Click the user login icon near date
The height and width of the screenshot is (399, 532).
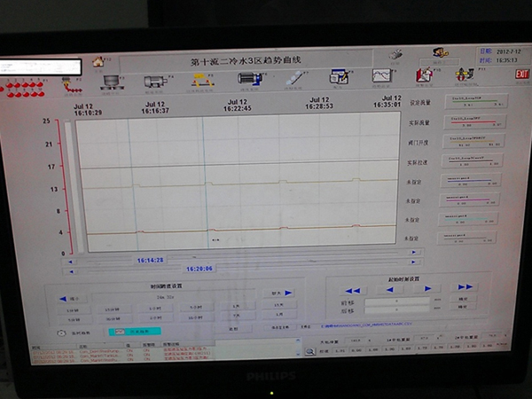pos(440,53)
